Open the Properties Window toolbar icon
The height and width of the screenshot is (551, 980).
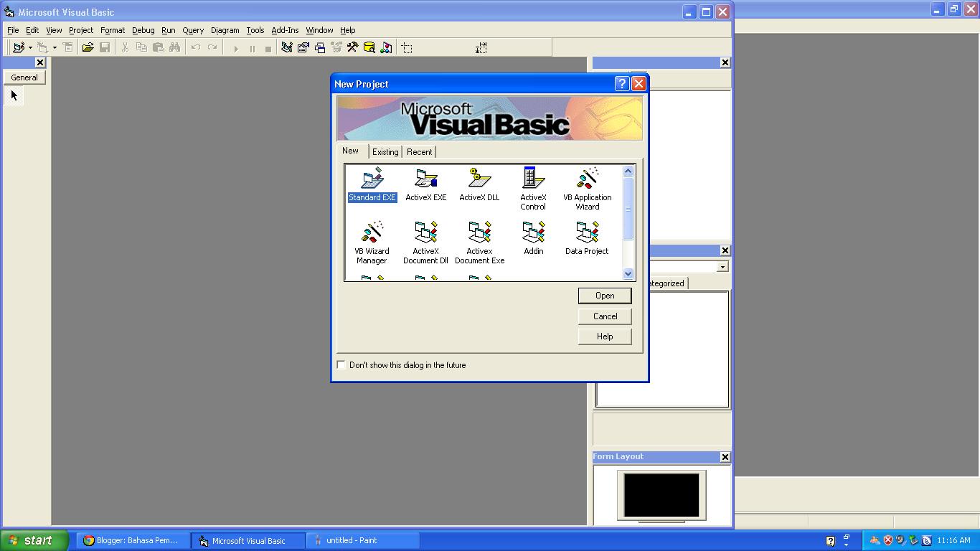(303, 47)
